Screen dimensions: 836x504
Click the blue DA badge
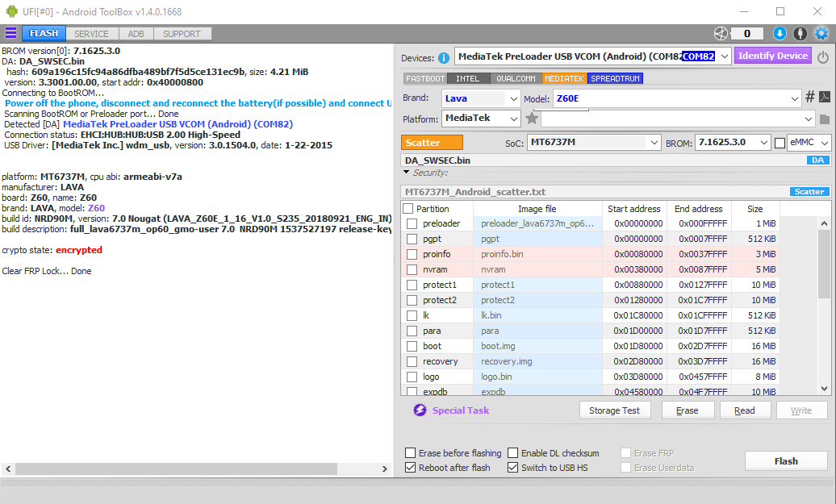[x=818, y=160]
